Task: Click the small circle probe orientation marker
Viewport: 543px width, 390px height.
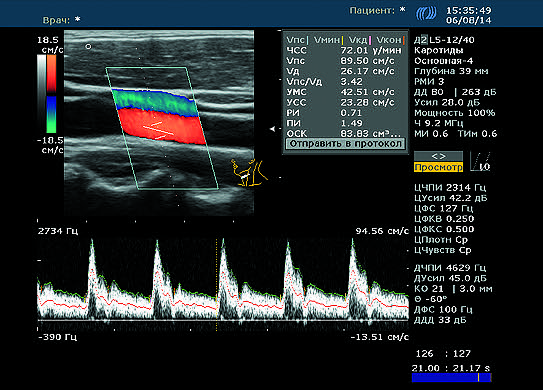Action: pyautogui.click(x=89, y=46)
